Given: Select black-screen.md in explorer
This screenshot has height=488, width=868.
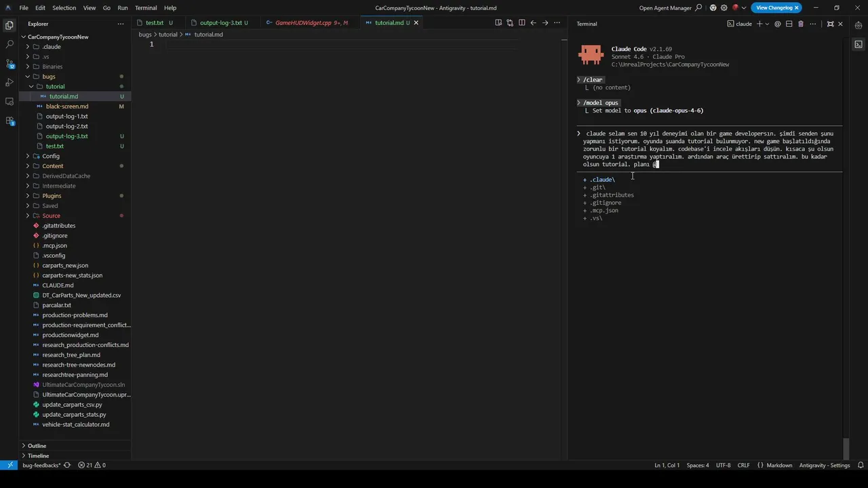Looking at the screenshot, I should (x=67, y=106).
